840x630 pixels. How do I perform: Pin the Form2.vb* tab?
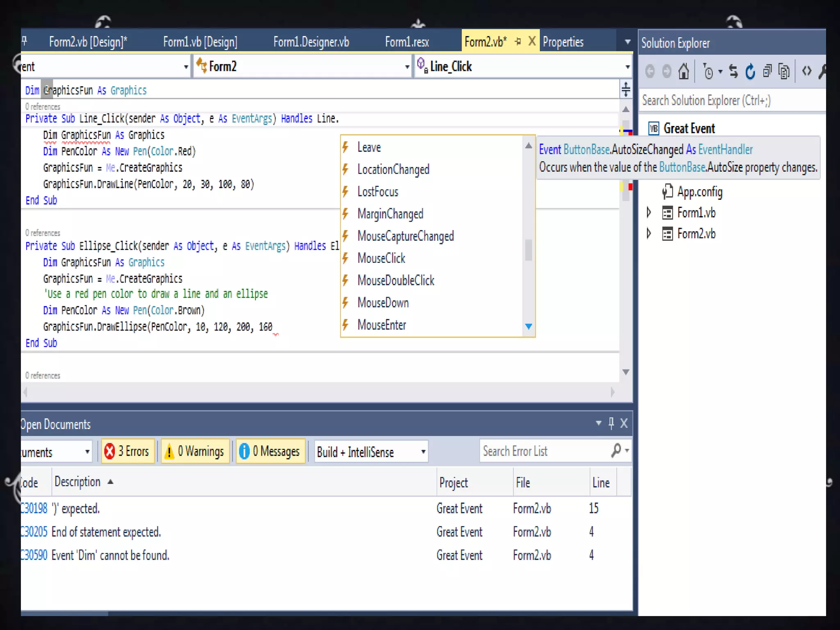click(518, 41)
